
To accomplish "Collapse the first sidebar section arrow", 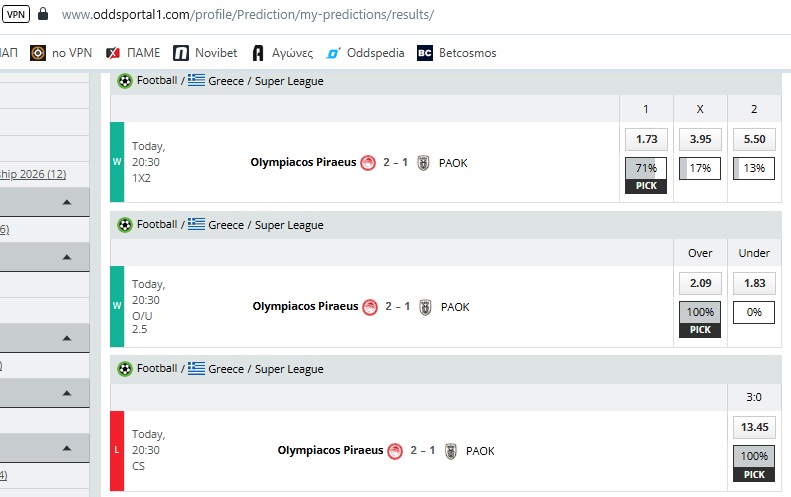I will click(x=67, y=202).
